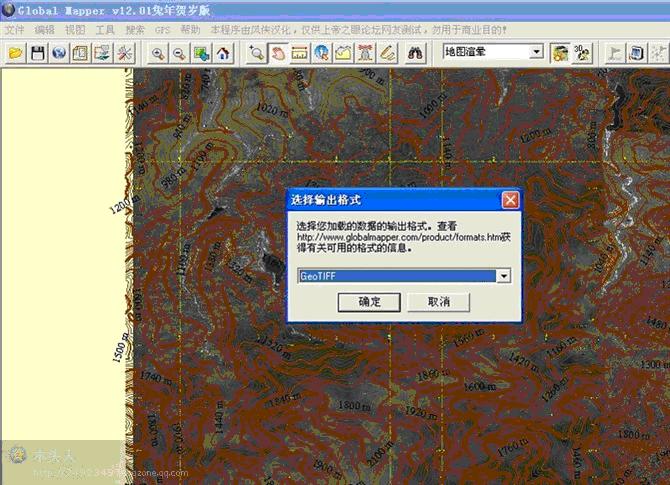
Task: Open the 文件 menu
Action: click(x=15, y=30)
